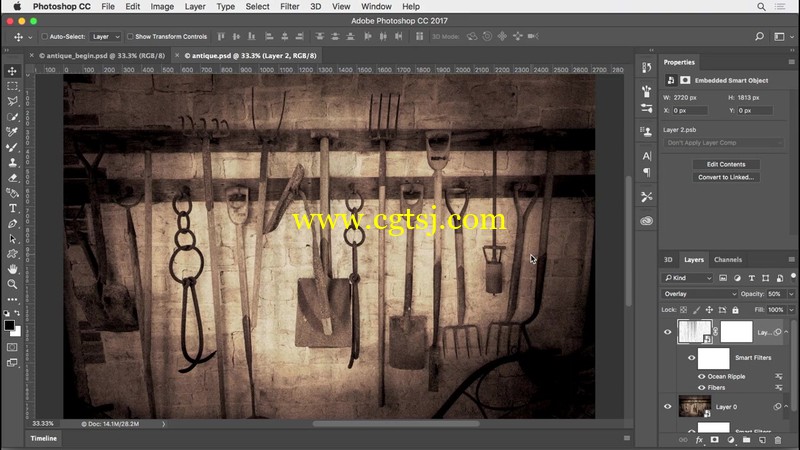The width and height of the screenshot is (800, 450).
Task: Click the X position input field
Action: pos(689,111)
